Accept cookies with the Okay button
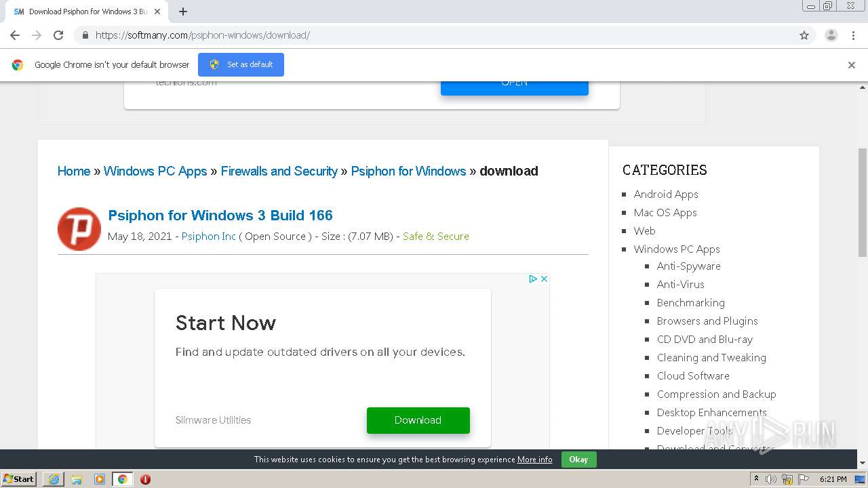Viewport: 868px width, 488px height. click(578, 460)
